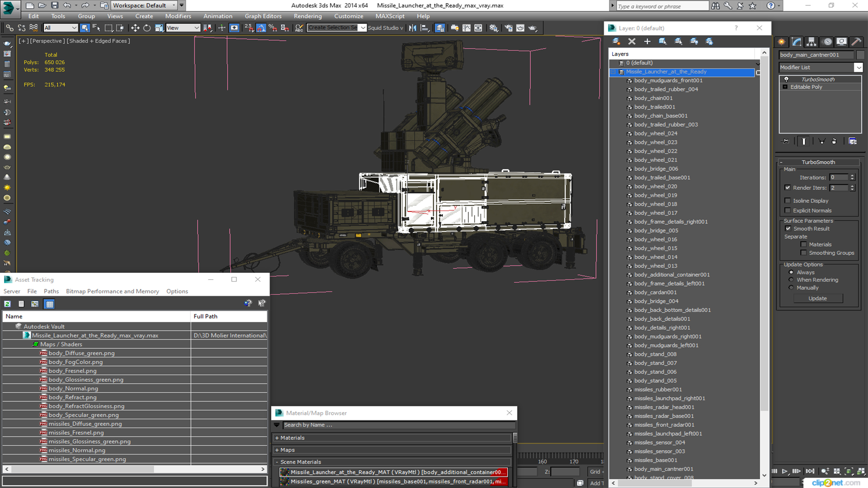Viewport: 868px width, 488px height.
Task: Click Table View icon in Asset Tracking
Action: pos(50,304)
